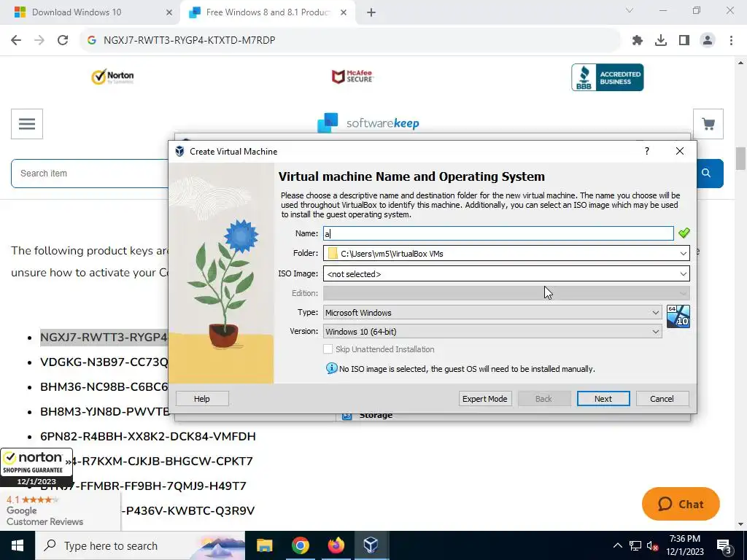Image resolution: width=747 pixels, height=560 pixels.
Task: Open the Type dropdown Microsoft Windows
Action: [x=492, y=312]
